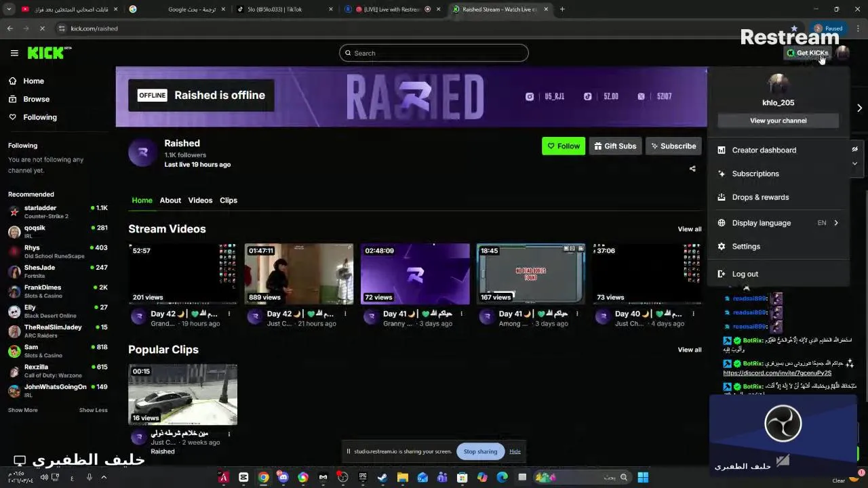Image resolution: width=868 pixels, height=488 pixels.
Task: Click the arrow at page right edge
Action: pyautogui.click(x=859, y=108)
